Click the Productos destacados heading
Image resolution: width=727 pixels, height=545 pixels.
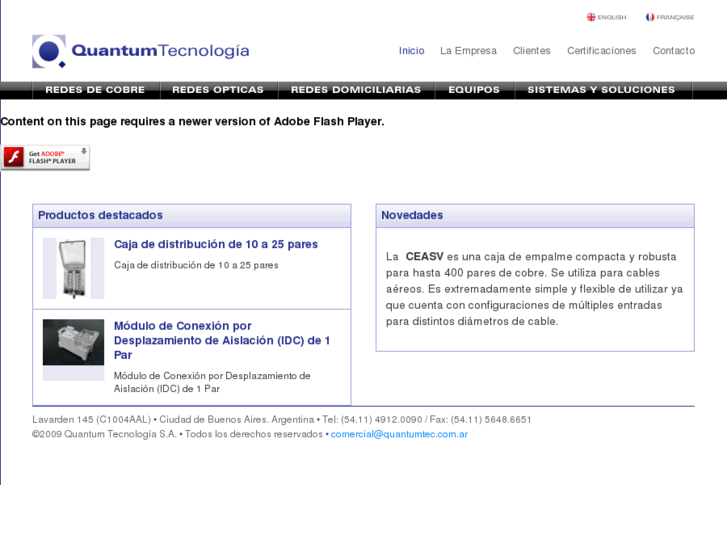tap(100, 215)
